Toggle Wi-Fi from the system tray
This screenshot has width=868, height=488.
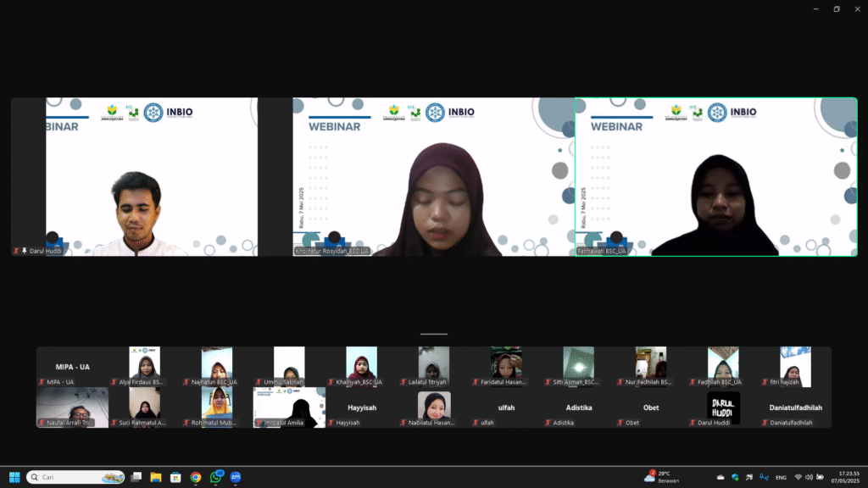pos(798,477)
